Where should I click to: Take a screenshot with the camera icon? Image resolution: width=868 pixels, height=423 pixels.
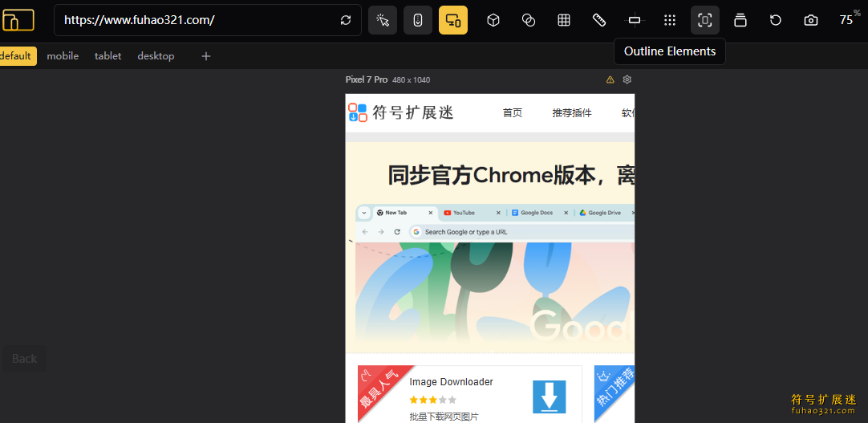click(811, 21)
